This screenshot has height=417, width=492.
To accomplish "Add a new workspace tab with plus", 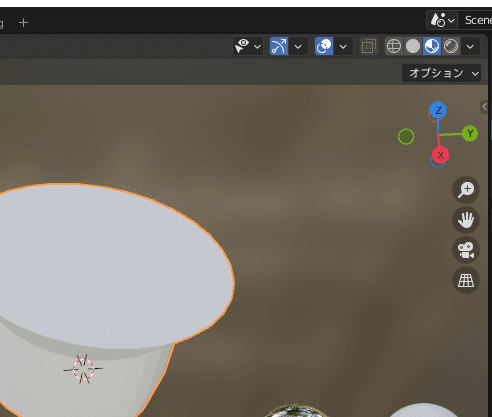I will 23,23.
